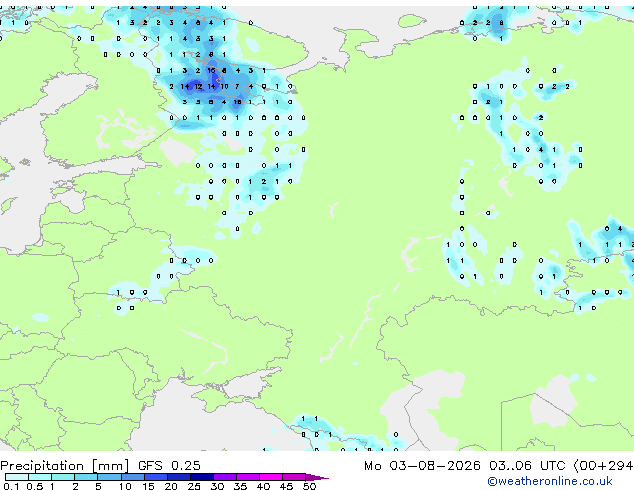The image size is (634, 490).
Task: Click the 5–10 mm legend swatch
Action: [x=109, y=477]
